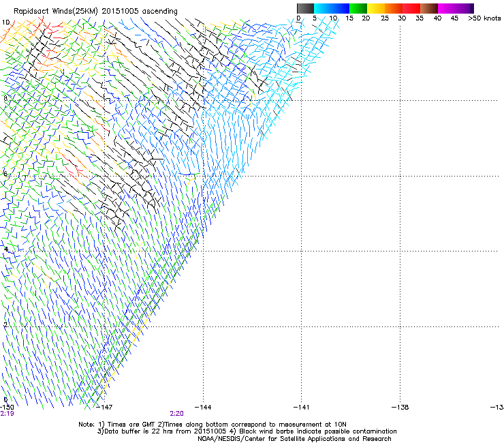Click the legend label '25'
The width and height of the screenshot is (504, 443).
click(385, 18)
